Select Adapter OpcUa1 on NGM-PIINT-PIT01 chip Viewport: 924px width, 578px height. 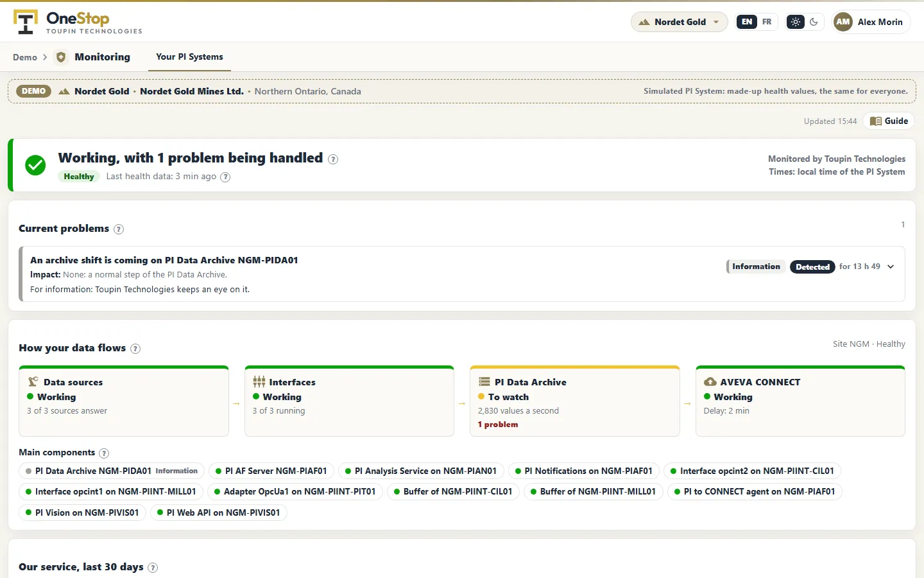tap(295, 492)
